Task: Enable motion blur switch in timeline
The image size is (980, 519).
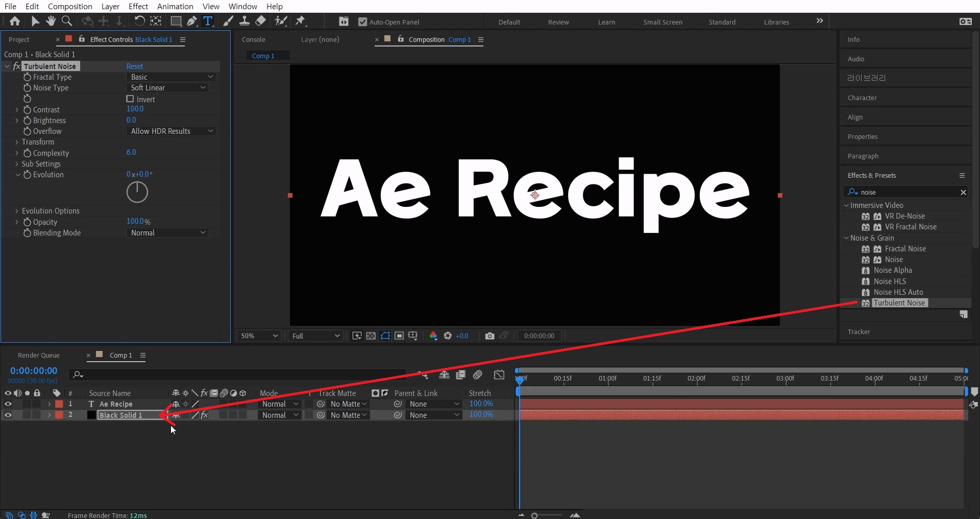Action: (x=478, y=375)
